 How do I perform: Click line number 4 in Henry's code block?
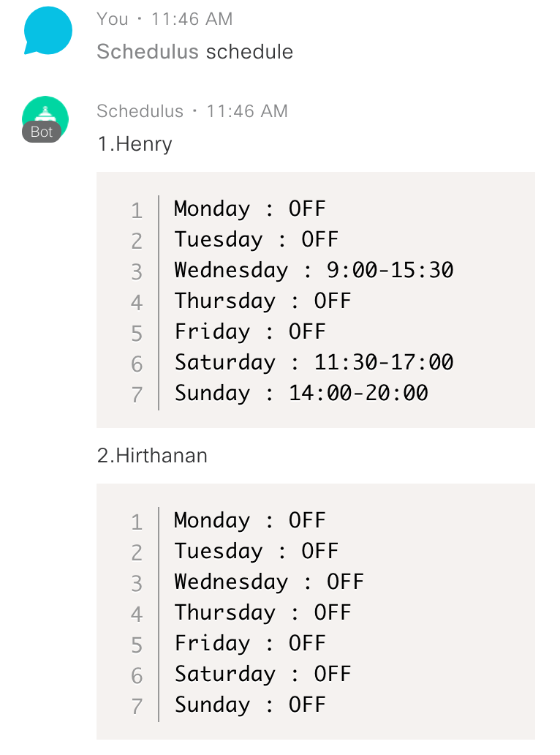pos(137,302)
